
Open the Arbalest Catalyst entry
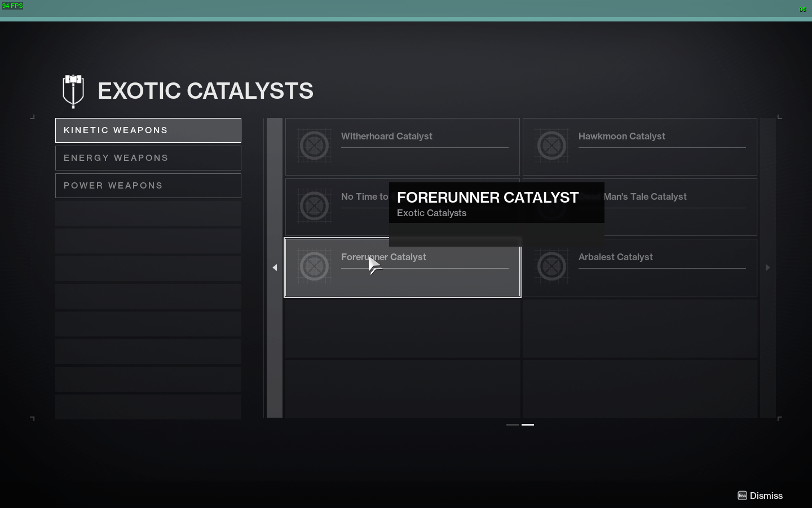(x=640, y=268)
